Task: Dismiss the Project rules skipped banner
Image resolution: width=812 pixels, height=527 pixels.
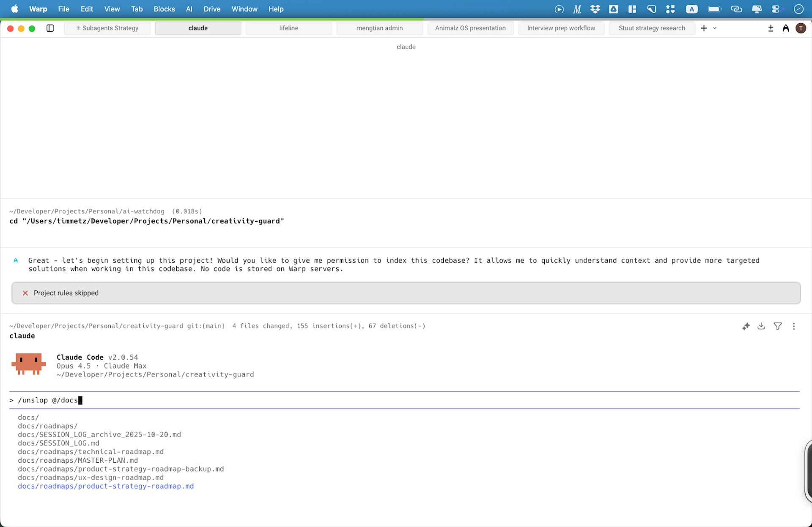Action: click(25, 293)
